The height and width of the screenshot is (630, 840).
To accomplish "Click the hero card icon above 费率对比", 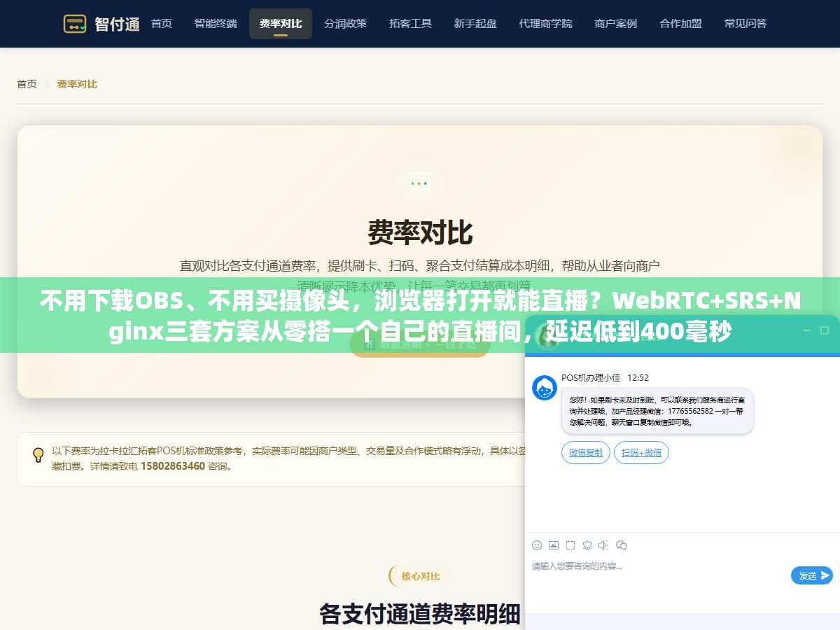I will (419, 181).
